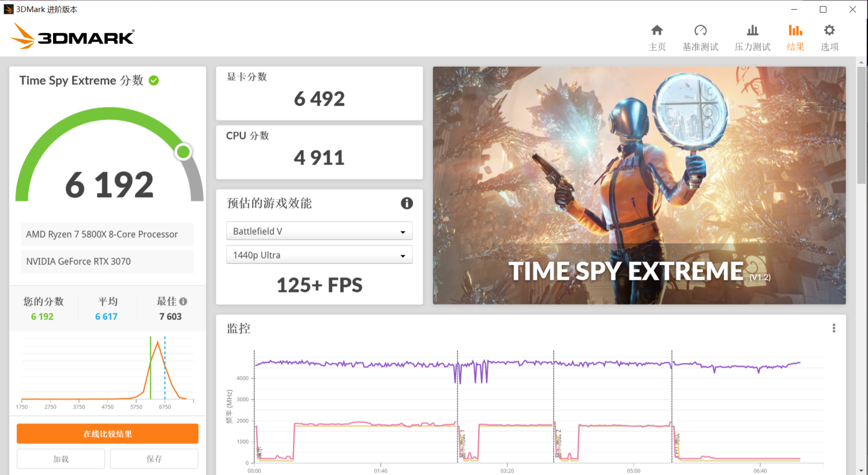This screenshot has width=868, height=475.
Task: Click 3DMark app icon in title bar
Action: click(8, 9)
